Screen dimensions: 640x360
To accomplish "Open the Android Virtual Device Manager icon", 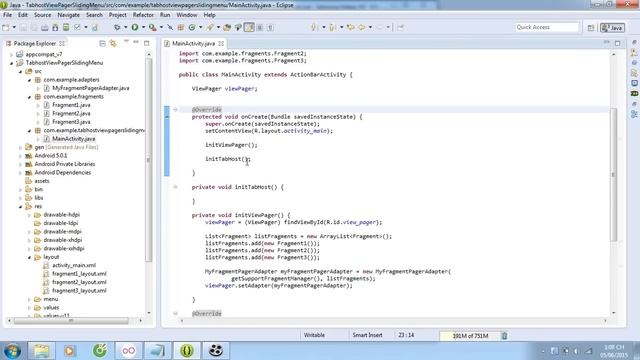I will (66, 27).
